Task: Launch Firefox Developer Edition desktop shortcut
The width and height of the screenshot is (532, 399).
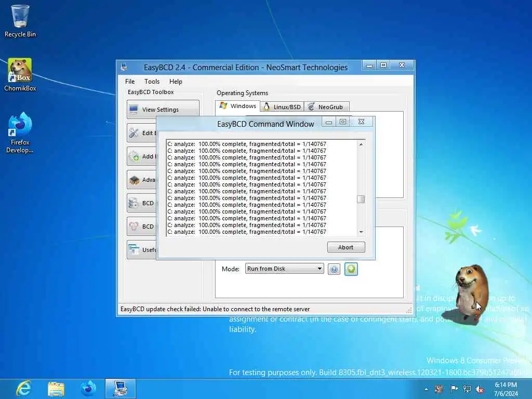Action: coord(20,132)
